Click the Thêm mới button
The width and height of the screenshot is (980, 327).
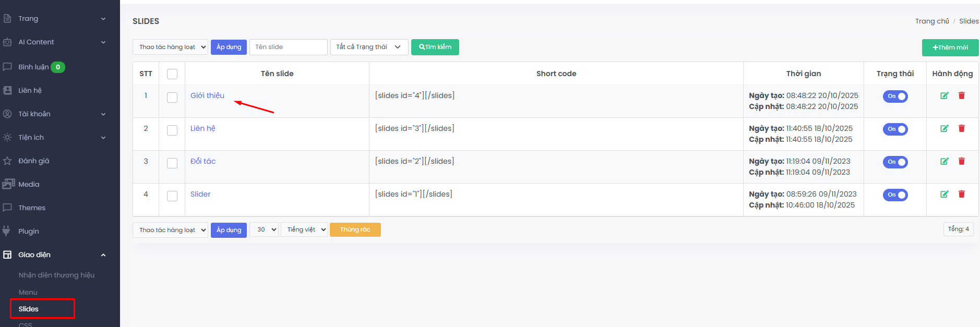[x=950, y=47]
